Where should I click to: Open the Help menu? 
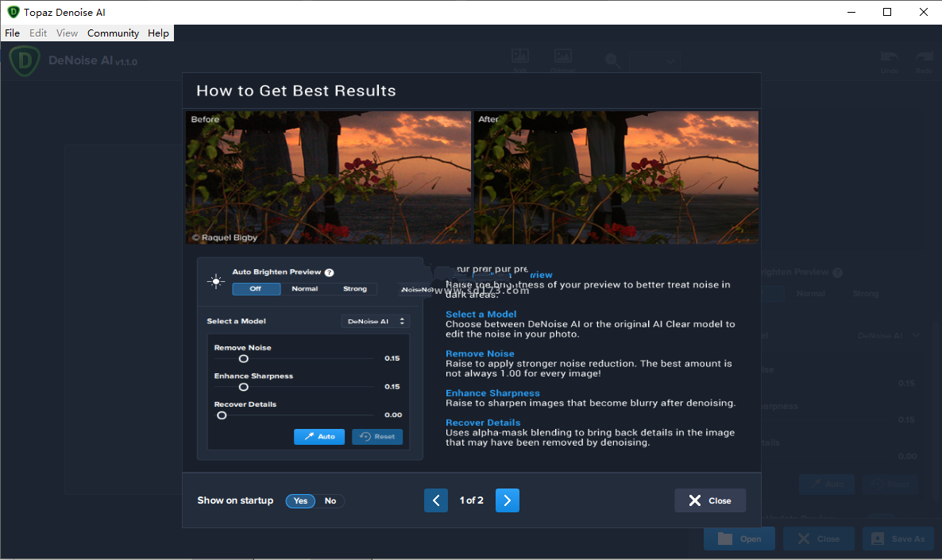pos(158,33)
